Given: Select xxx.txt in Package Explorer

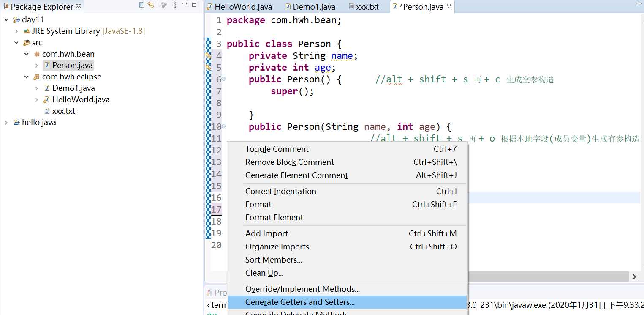Looking at the screenshot, I should [64, 111].
